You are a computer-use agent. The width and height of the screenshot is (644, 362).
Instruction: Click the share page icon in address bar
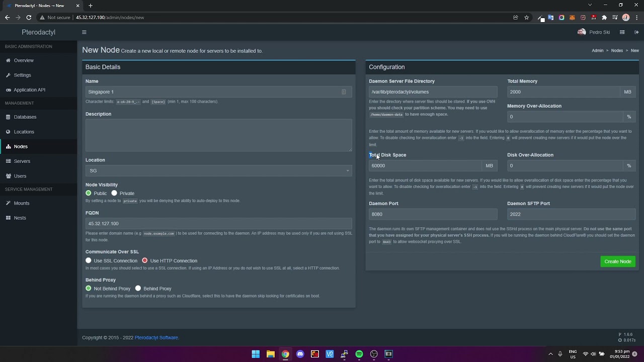point(516,17)
